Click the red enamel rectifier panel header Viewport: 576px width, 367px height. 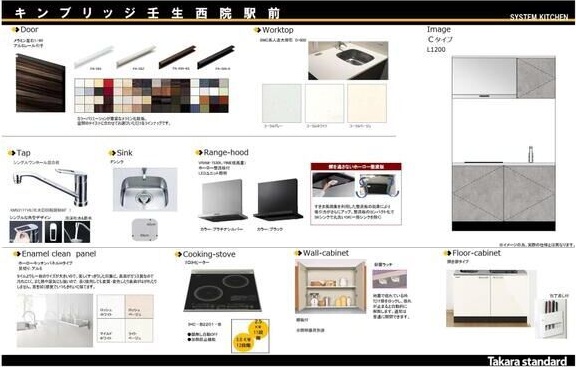[x=356, y=167]
